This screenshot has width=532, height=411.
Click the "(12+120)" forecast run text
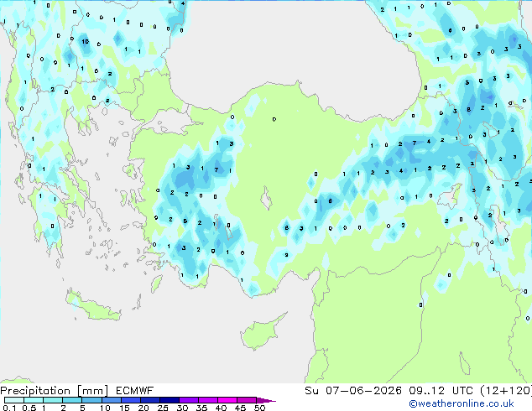[x=506, y=391]
